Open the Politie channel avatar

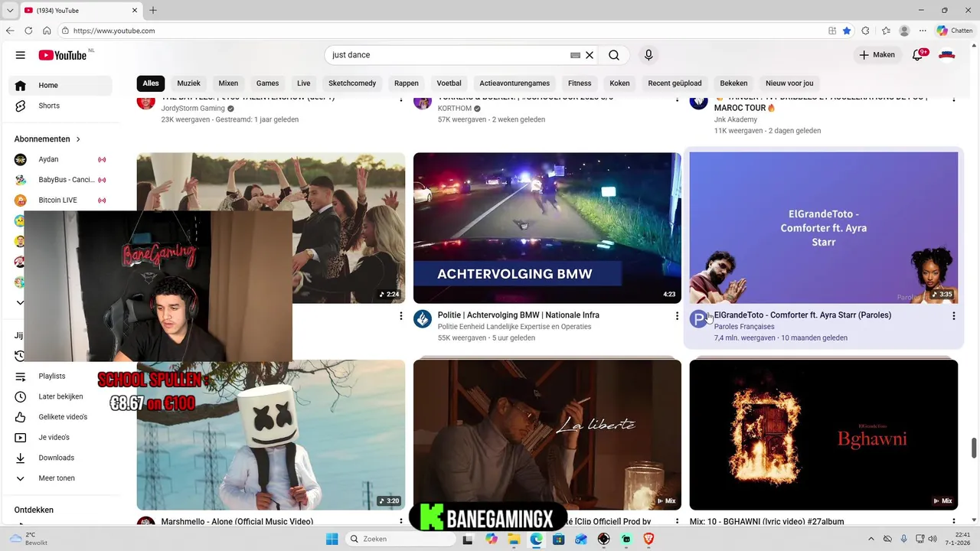(423, 319)
